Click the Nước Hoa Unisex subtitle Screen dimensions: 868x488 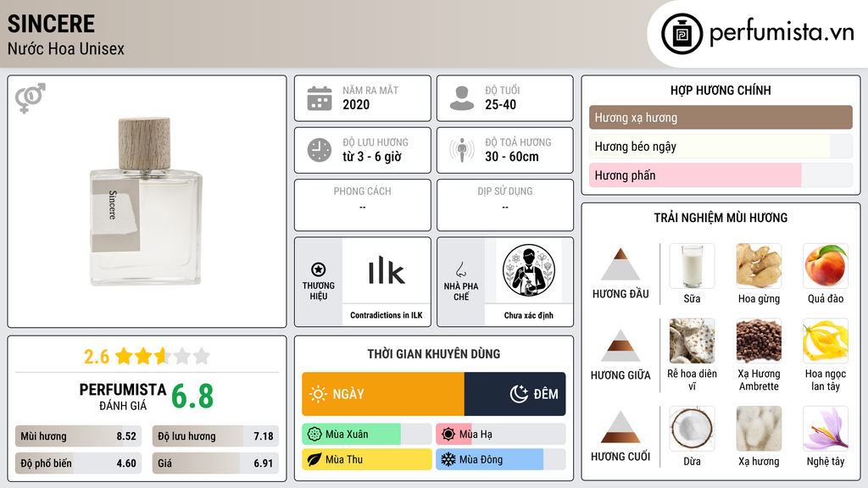[x=66, y=48]
